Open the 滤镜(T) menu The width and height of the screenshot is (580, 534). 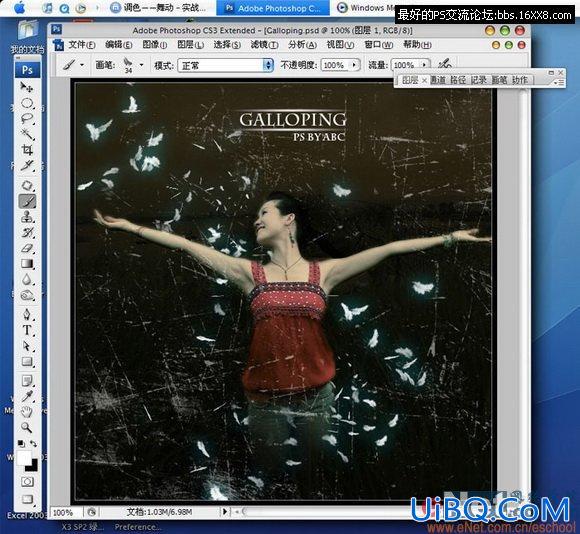click(264, 45)
